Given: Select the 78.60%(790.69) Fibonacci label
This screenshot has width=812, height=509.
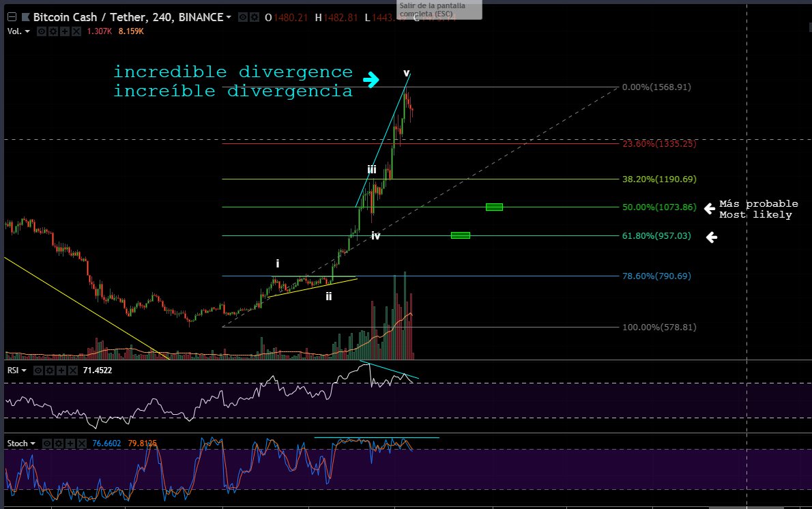Looking at the screenshot, I should (656, 276).
